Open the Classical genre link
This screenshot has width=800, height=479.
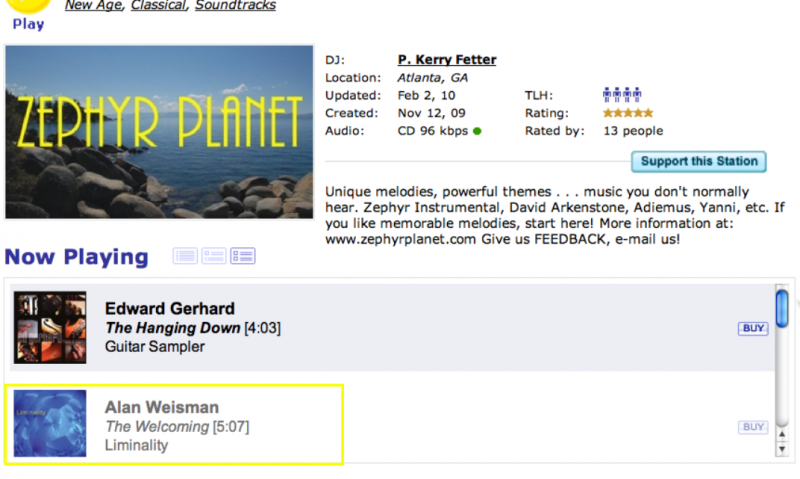160,6
